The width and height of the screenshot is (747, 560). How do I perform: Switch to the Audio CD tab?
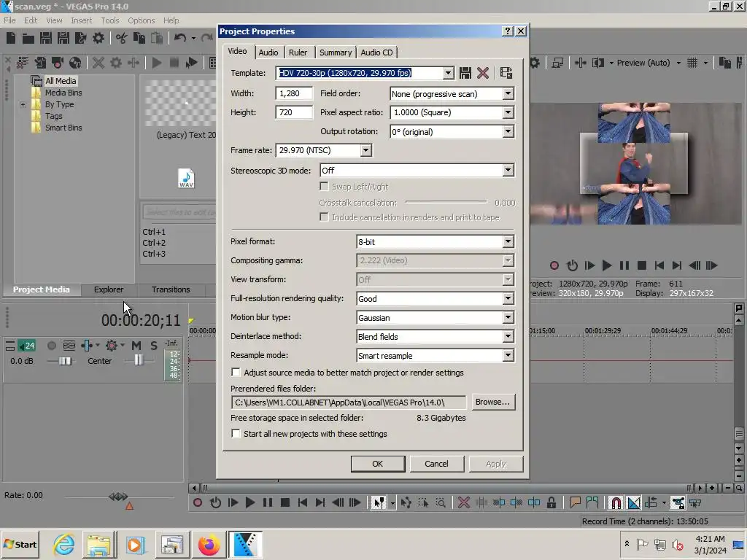pos(377,52)
